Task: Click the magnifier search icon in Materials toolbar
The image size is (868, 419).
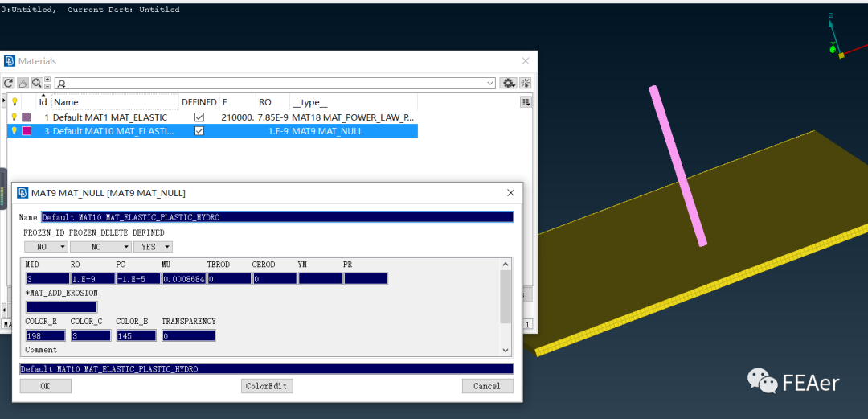Action: pos(36,83)
